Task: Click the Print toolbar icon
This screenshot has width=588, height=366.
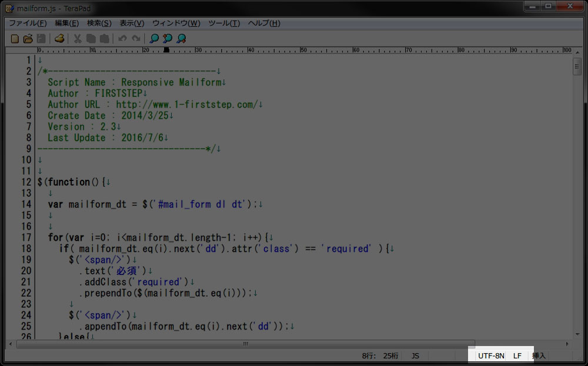Action: [59, 38]
